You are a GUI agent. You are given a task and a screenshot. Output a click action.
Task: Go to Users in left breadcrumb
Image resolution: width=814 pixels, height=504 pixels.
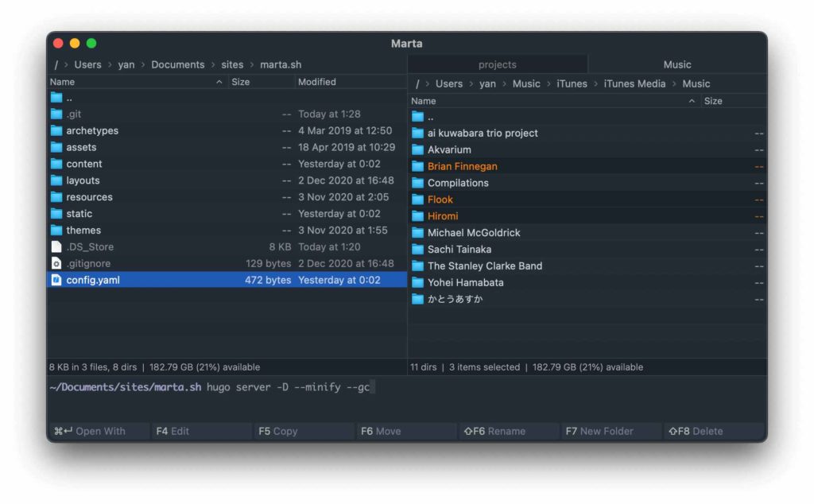(87, 65)
